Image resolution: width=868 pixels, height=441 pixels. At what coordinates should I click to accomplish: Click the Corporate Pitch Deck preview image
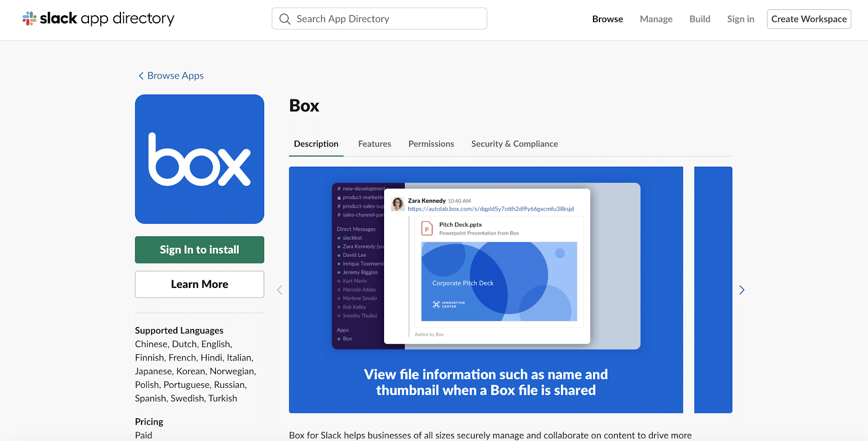[499, 281]
